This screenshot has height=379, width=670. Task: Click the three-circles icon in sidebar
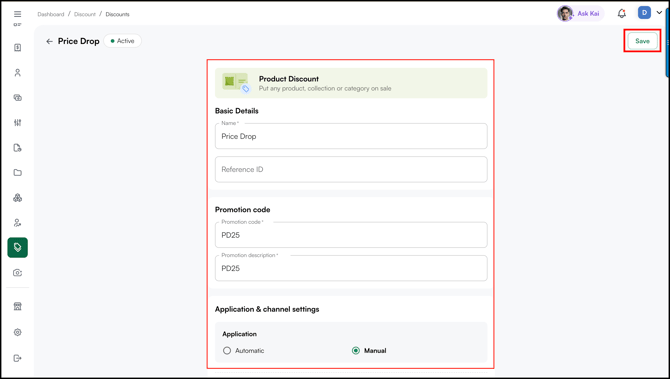[18, 198]
